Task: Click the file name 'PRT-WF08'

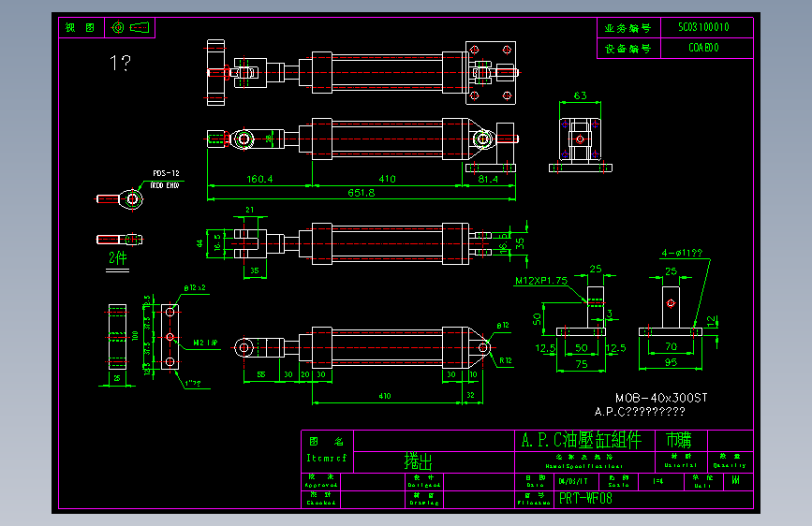Action: [x=585, y=499]
